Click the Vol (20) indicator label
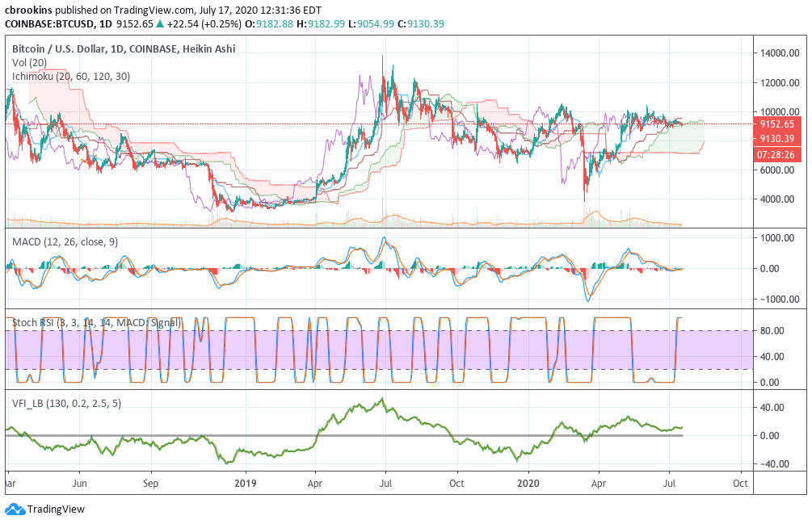 pyautogui.click(x=30, y=63)
